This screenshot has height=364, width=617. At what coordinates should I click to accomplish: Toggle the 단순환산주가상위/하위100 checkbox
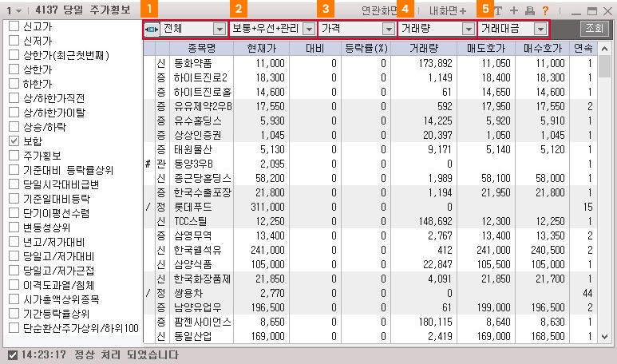14,328
